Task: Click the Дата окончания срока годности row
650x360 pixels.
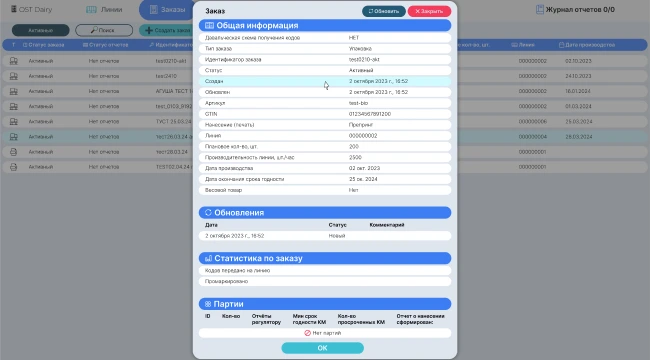Action: pyautogui.click(x=325, y=179)
